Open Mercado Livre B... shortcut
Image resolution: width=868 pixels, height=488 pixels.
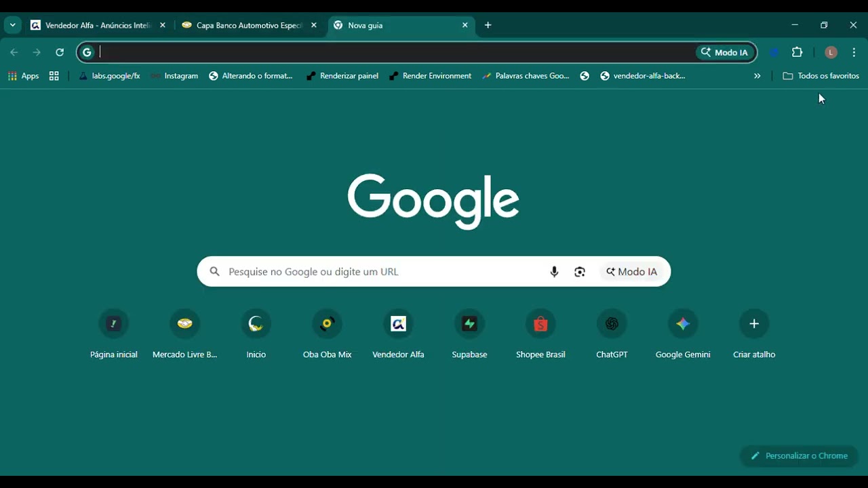[x=185, y=333]
